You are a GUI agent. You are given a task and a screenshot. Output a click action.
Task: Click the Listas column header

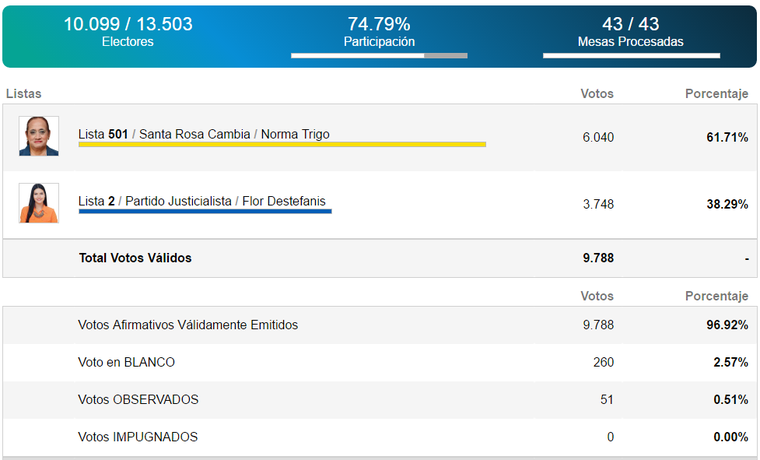click(x=24, y=94)
